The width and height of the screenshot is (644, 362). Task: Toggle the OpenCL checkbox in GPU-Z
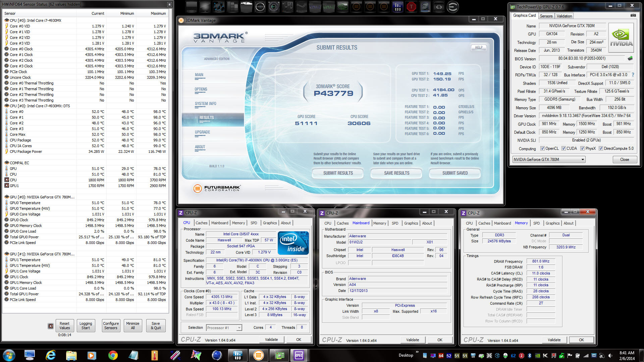click(542, 148)
